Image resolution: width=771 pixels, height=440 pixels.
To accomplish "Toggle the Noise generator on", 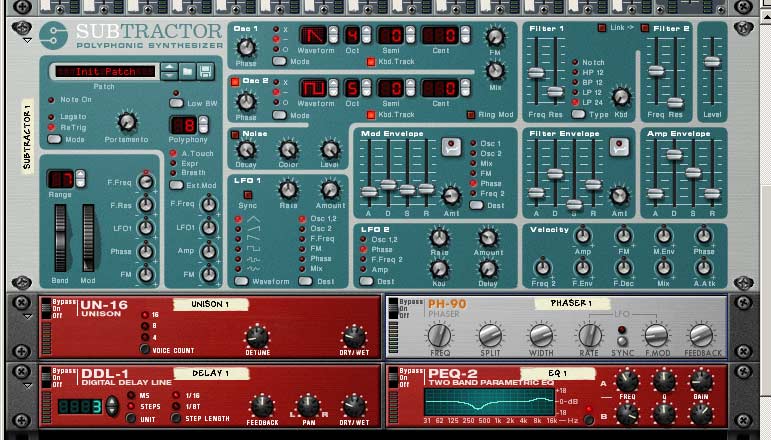I will click(235, 134).
